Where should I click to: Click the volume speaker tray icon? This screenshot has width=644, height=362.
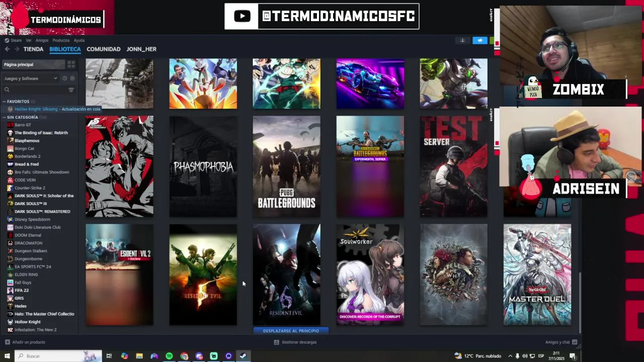tap(525, 356)
